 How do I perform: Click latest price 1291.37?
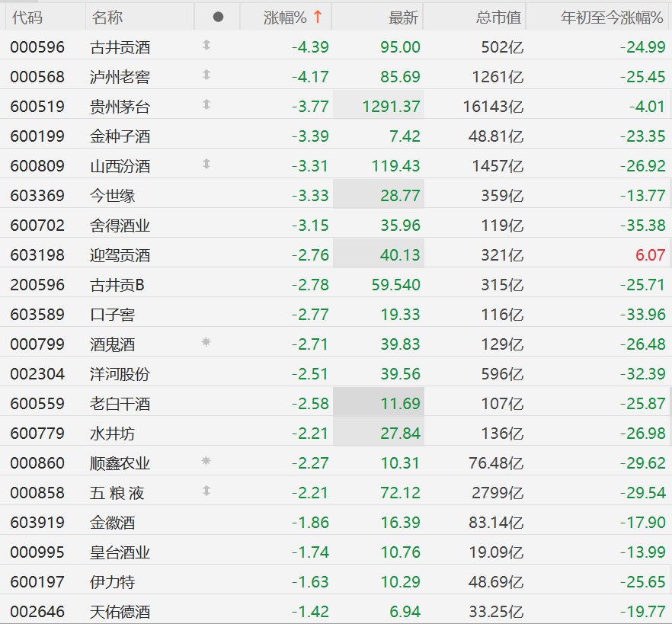[392, 107]
